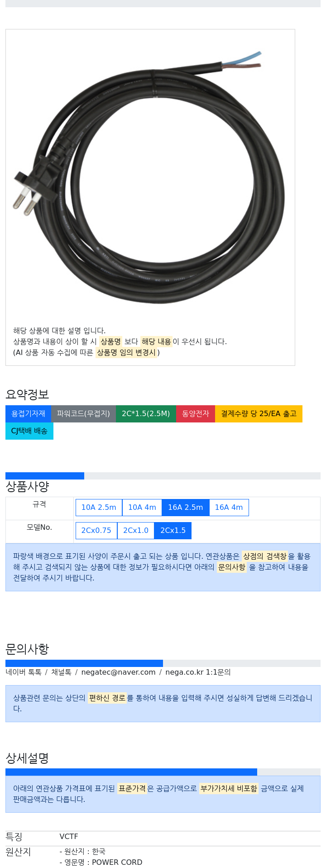Screen dimensions: 326x868
Task: Open nega.co.kr 1:1문의 link
Action: (x=198, y=672)
